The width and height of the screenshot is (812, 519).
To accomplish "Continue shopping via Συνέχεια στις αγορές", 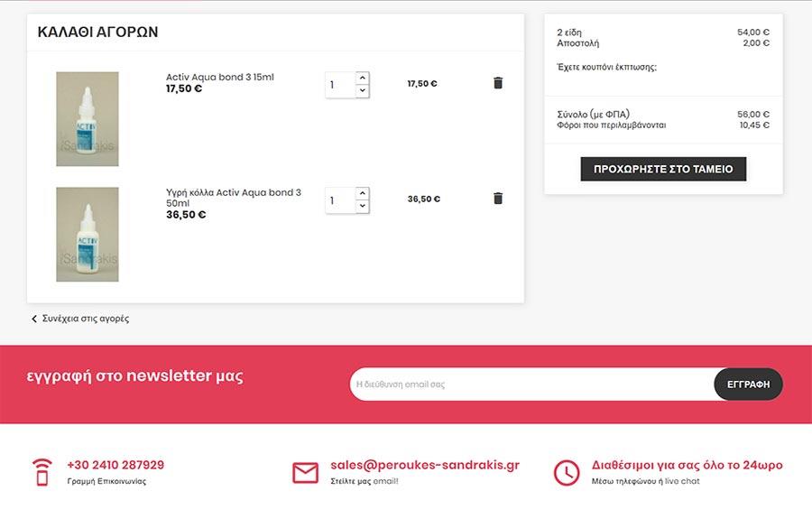I will tap(86, 319).
